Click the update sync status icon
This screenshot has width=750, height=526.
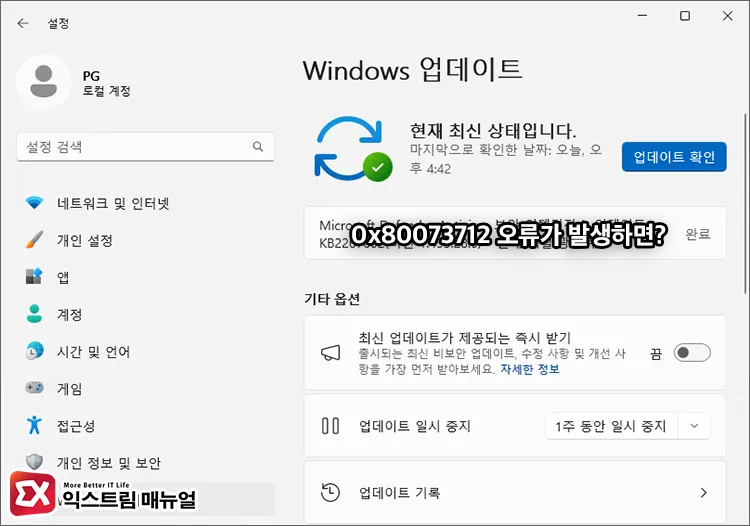(353, 149)
